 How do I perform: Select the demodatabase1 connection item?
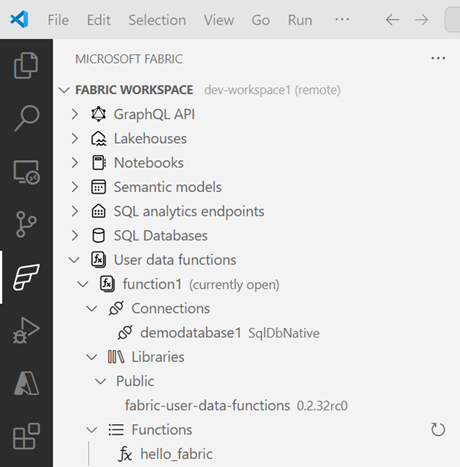tap(191, 333)
